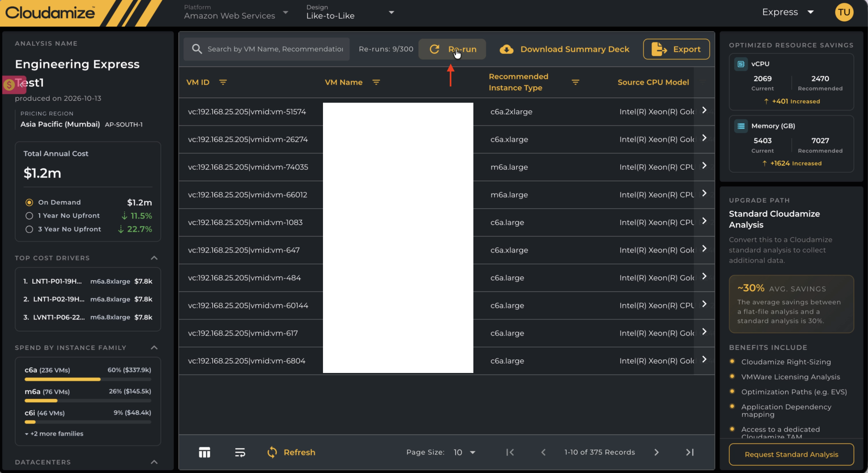Image resolution: width=868 pixels, height=473 pixels.
Task: Go to the previous page of records
Action: tap(543, 452)
